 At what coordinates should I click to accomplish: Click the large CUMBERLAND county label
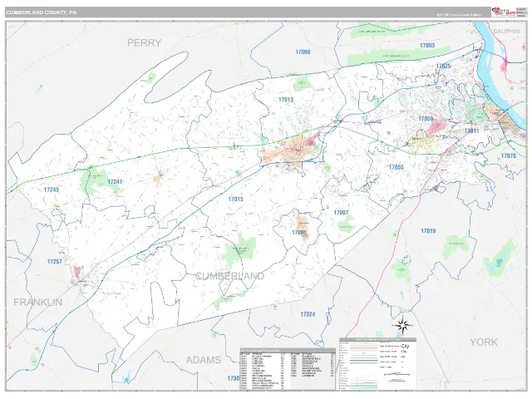[229, 276]
